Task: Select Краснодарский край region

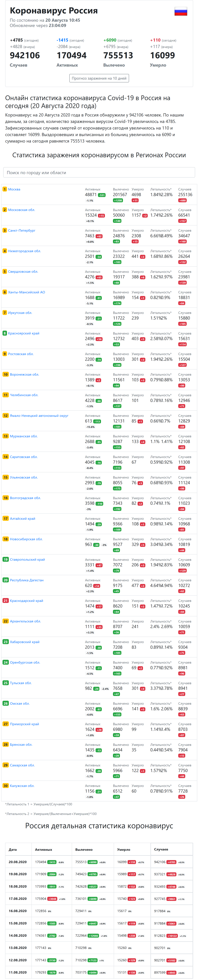Action: (x=27, y=601)
